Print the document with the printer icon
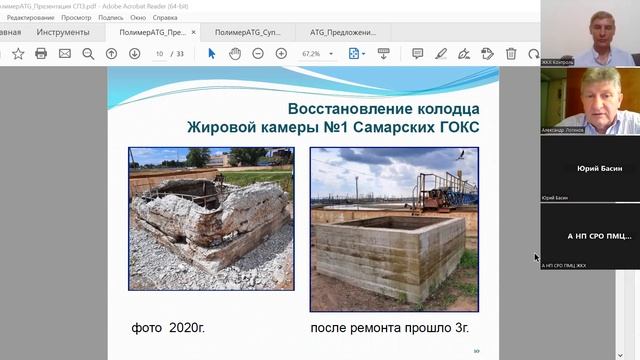Image resolution: width=640 pixels, height=360 pixels. coord(41,53)
